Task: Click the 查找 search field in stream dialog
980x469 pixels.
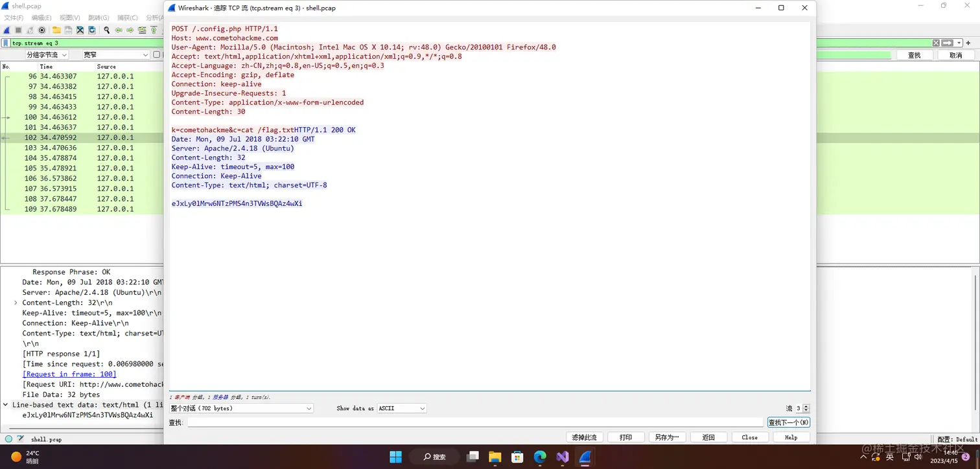Action: 476,422
